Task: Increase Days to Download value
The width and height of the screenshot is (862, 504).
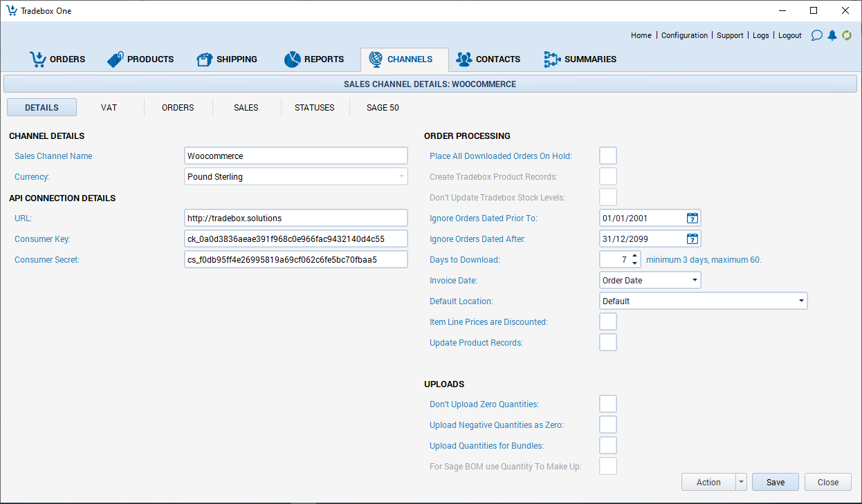Action: pos(635,256)
